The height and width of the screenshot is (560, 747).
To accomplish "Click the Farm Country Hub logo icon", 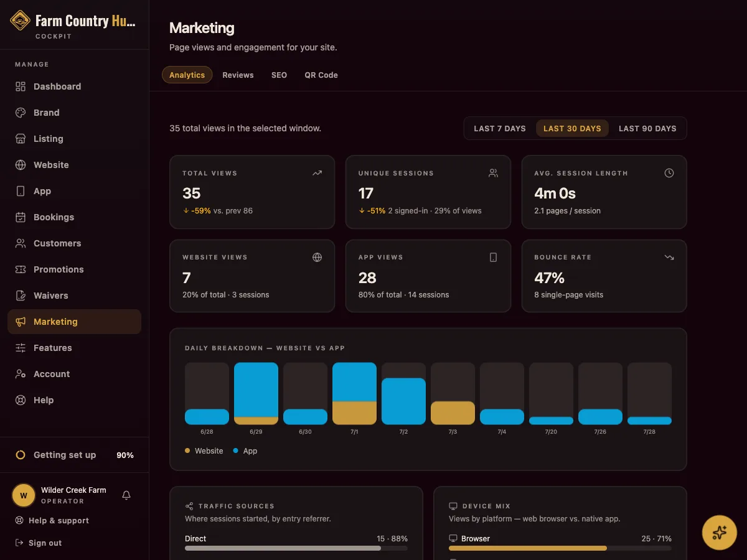I will pyautogui.click(x=20, y=21).
